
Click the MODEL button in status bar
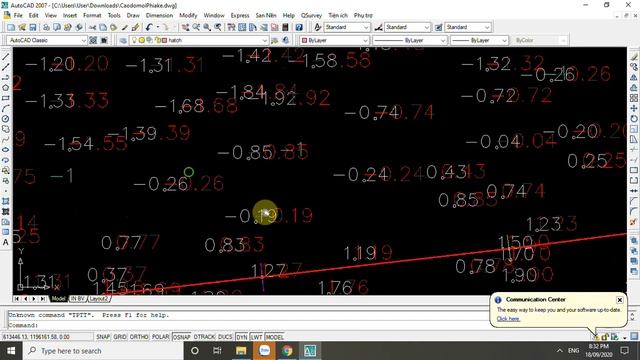pyautogui.click(x=275, y=337)
